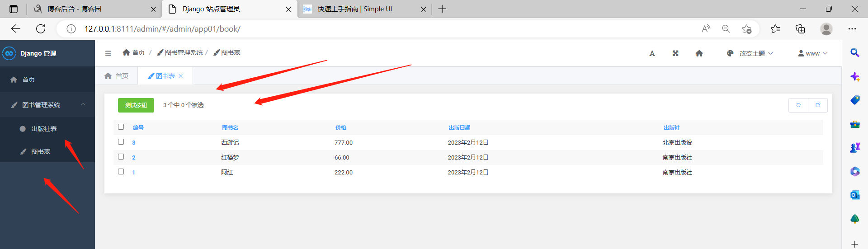The width and height of the screenshot is (868, 249).
Task: Collapse sidebar with the hamburger menu icon
Action: tap(108, 53)
